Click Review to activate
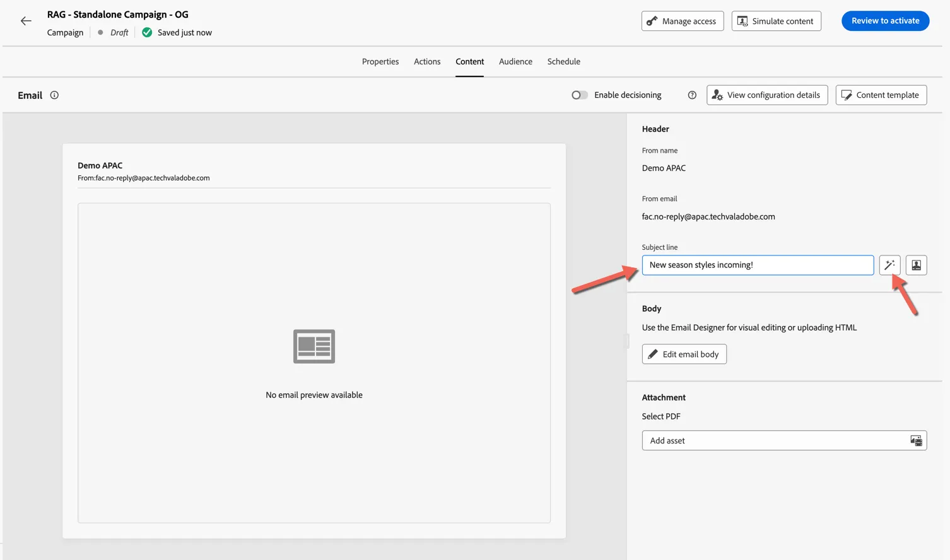 click(x=885, y=21)
